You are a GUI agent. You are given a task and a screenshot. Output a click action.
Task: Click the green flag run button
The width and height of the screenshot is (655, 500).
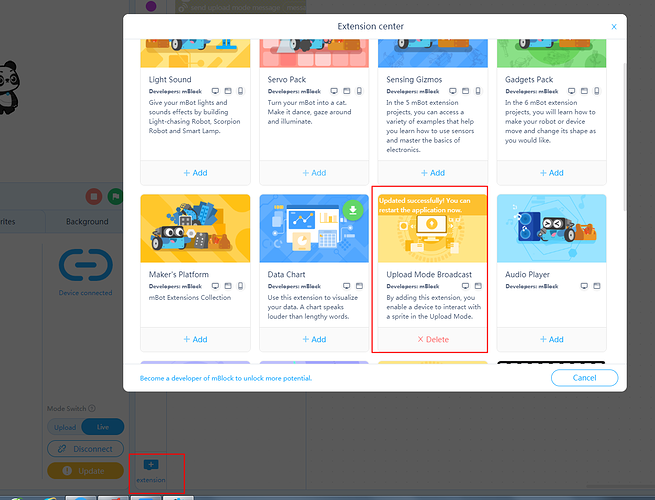pos(115,196)
